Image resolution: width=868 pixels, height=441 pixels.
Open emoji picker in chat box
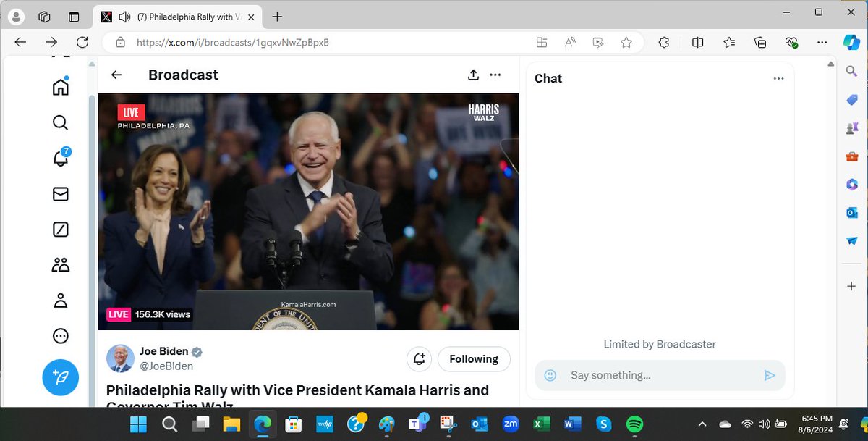(x=550, y=375)
